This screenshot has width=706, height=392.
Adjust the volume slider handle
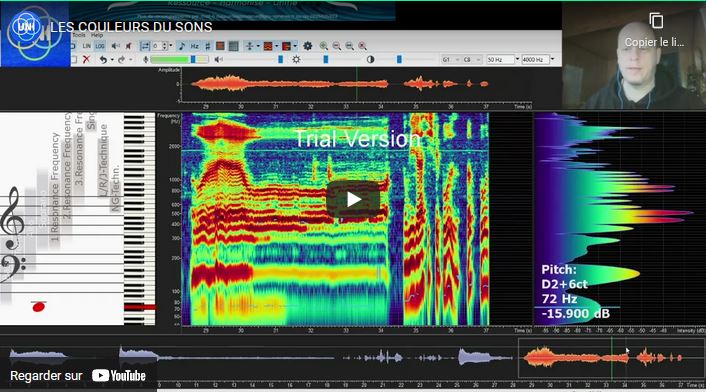281,59
